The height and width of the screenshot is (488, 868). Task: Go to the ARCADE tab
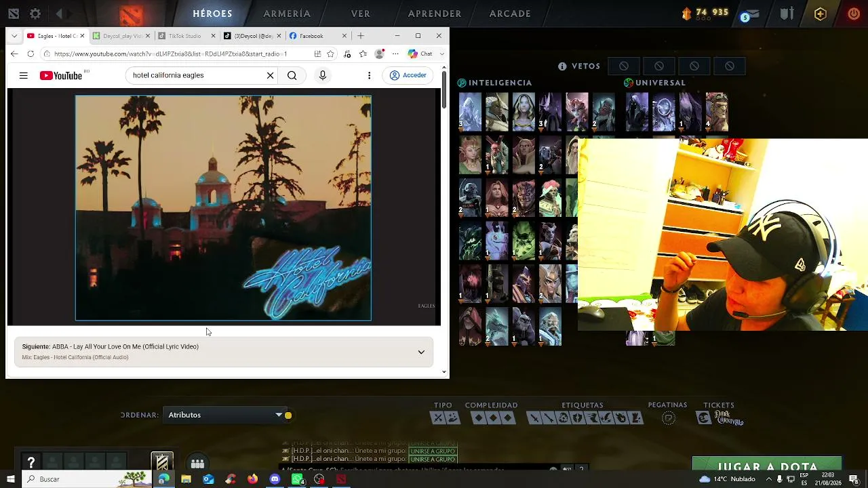click(510, 14)
